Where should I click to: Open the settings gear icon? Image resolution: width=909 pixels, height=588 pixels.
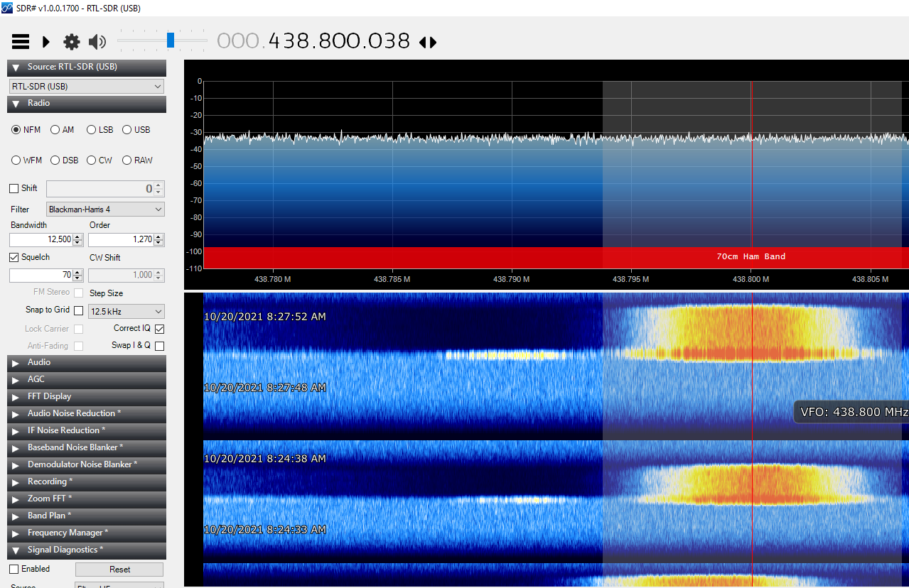72,42
